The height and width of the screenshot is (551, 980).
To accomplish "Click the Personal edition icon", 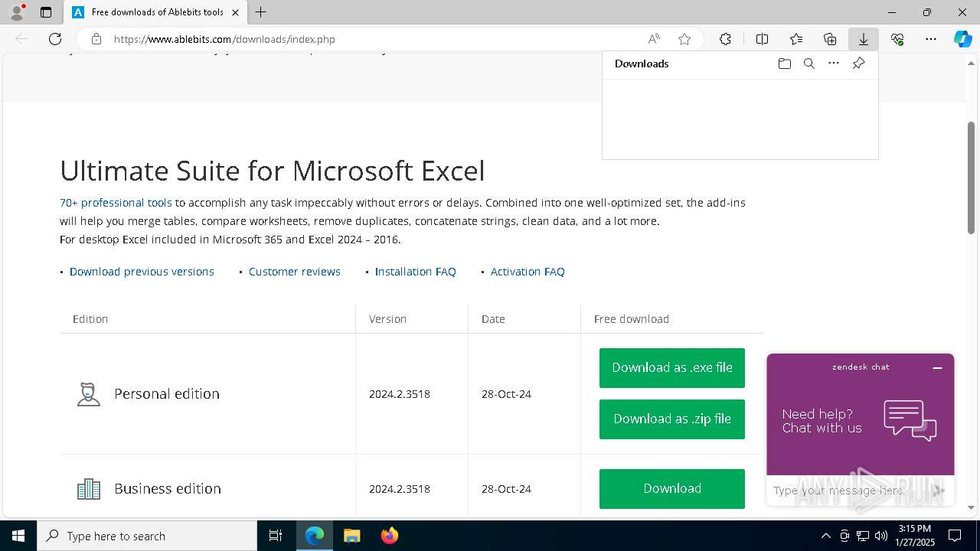I will pyautogui.click(x=89, y=394).
